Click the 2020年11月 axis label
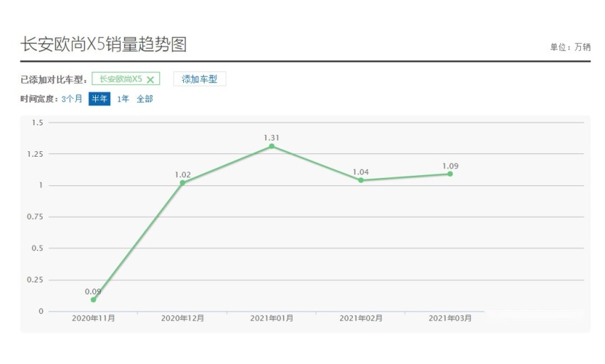The height and width of the screenshot is (364, 605). click(x=93, y=318)
